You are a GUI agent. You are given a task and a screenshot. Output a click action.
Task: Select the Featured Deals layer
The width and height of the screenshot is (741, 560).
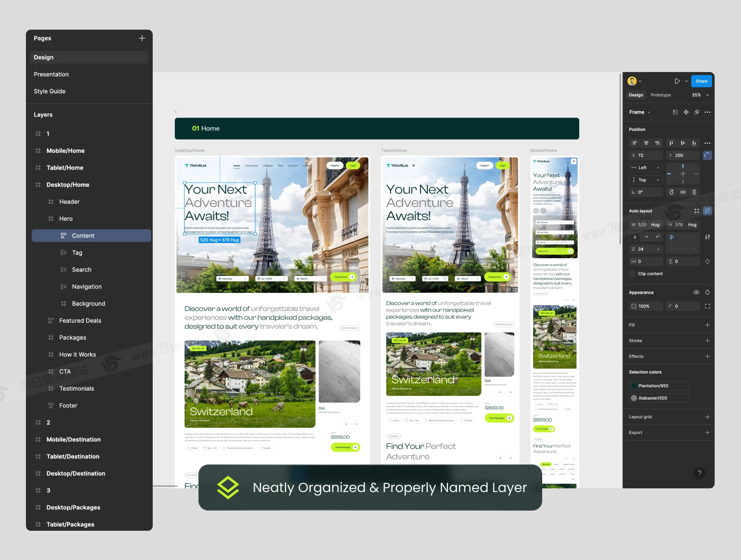point(80,321)
